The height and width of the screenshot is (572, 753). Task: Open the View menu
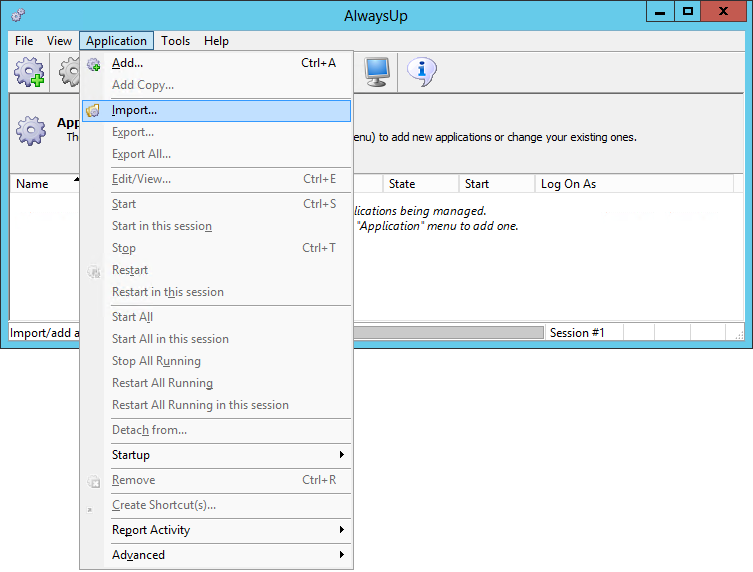pos(59,41)
